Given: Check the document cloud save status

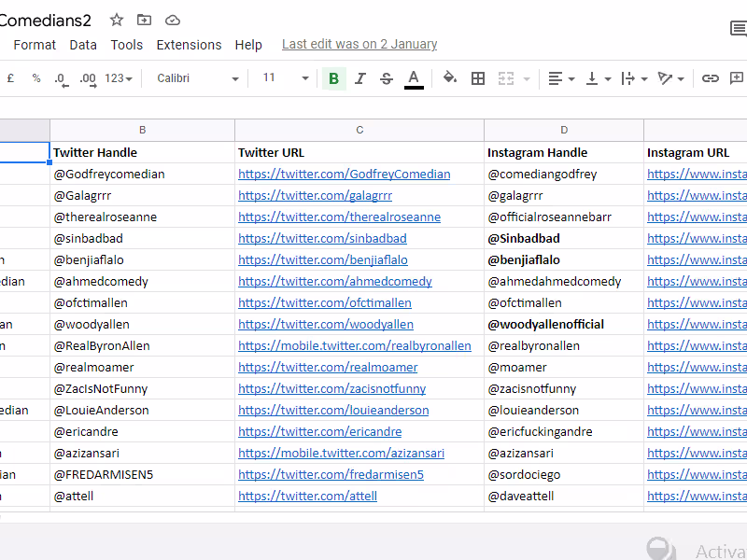Looking at the screenshot, I should tap(173, 19).
